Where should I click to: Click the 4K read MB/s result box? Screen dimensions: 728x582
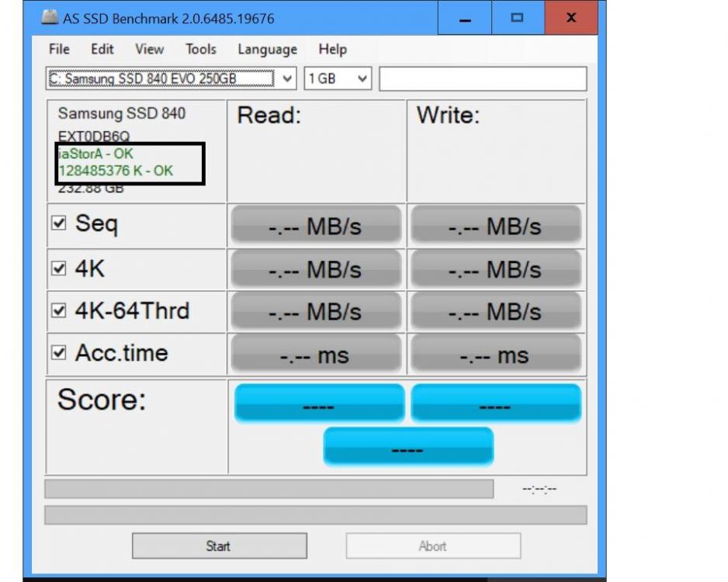point(316,268)
